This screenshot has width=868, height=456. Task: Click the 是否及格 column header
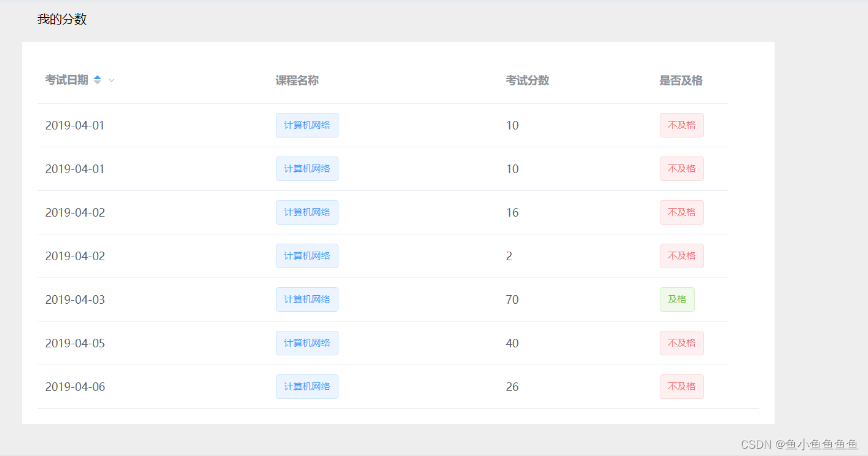(x=681, y=80)
